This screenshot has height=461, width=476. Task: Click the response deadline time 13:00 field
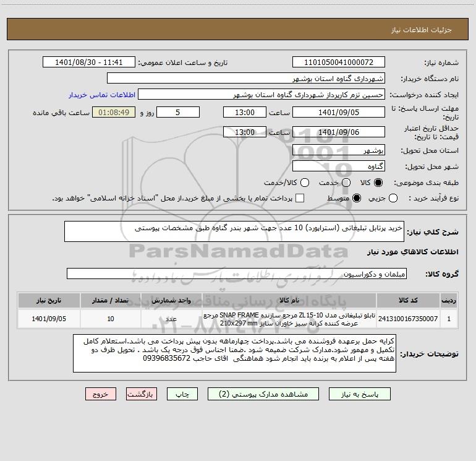point(245,112)
